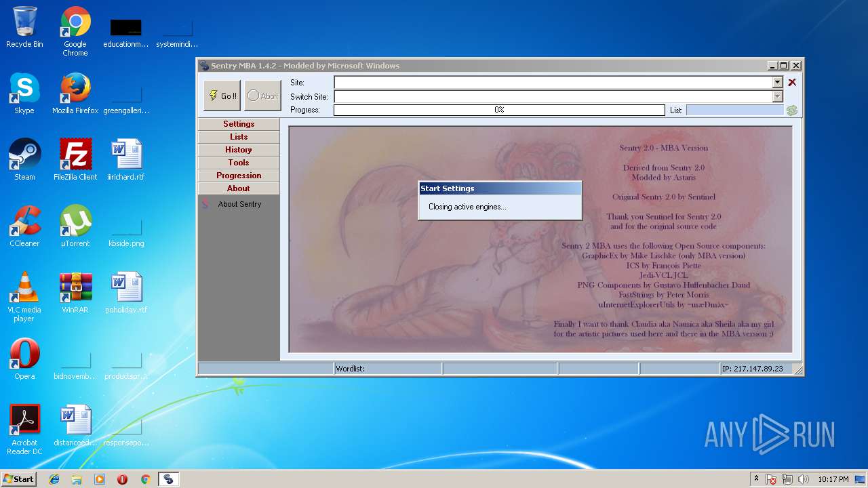Open iirichard.rtf document icon
This screenshot has height=488, width=868.
tap(126, 160)
